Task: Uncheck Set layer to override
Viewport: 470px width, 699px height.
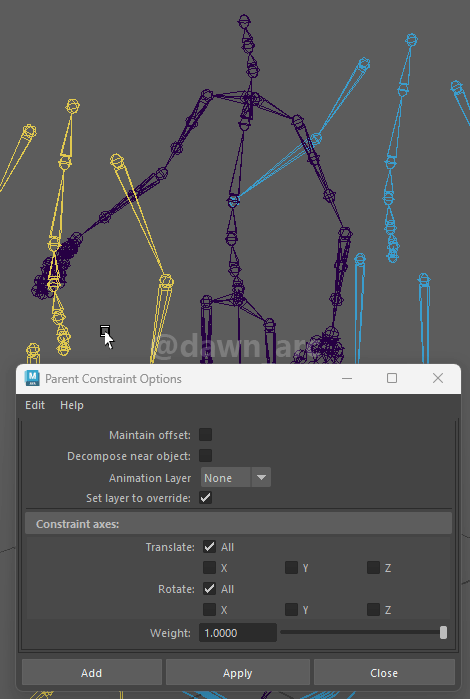Action: click(206, 498)
